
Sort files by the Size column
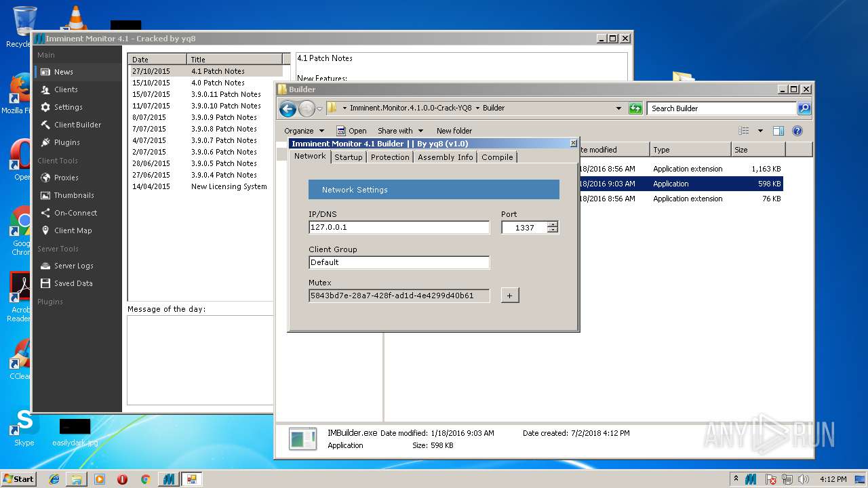[758, 150]
